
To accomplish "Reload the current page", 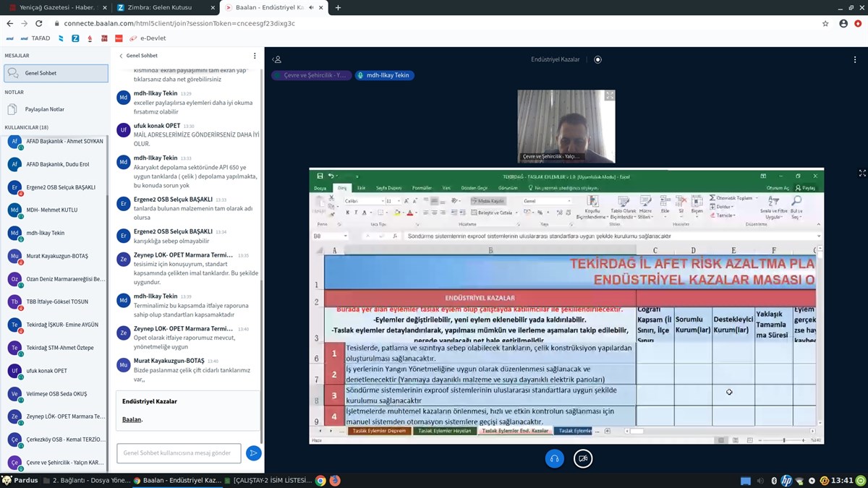I will [40, 23].
